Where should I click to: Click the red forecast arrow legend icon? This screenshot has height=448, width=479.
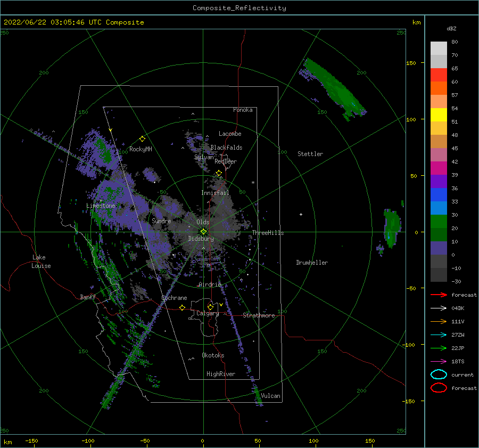439,295
